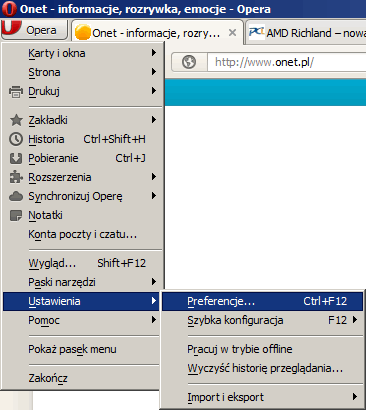This screenshot has width=366, height=410.
Task: Click the cloud icon beside Synchronizuj Operę
Action: click(x=16, y=196)
